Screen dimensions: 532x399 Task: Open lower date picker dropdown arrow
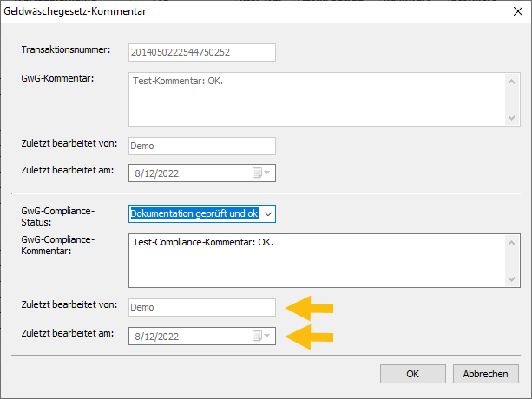pyautogui.click(x=267, y=335)
